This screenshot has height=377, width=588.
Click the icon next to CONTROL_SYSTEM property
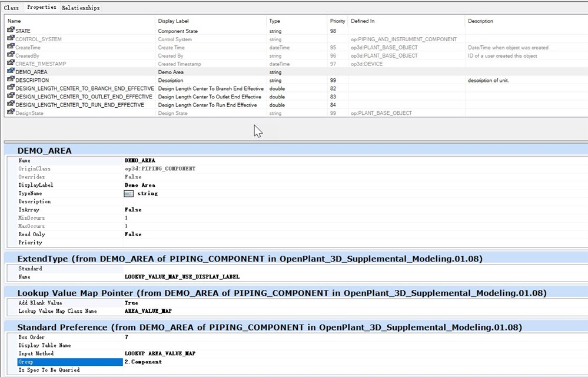coord(11,39)
